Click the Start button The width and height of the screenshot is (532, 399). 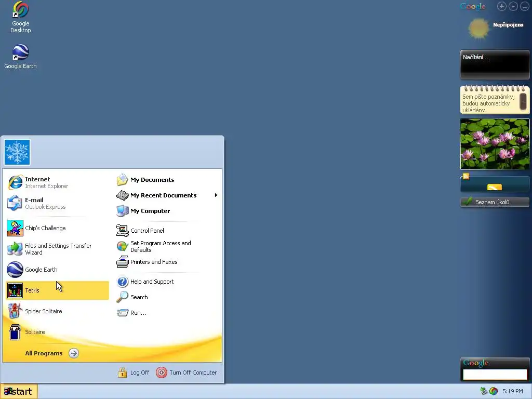19,391
